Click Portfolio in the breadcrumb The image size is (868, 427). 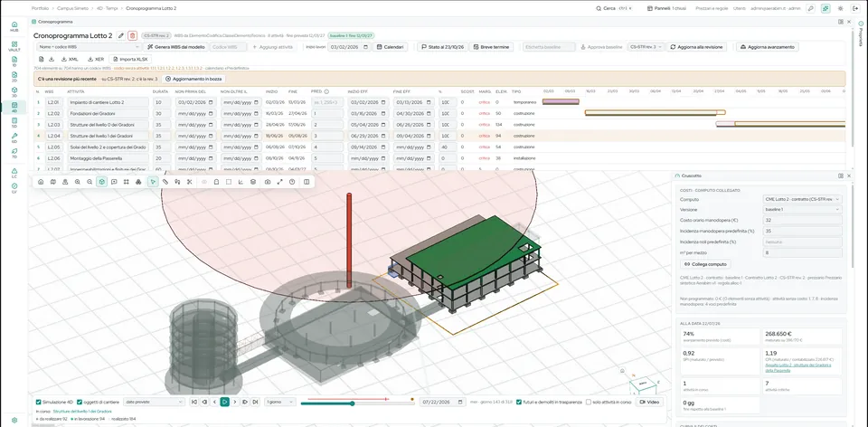click(41, 8)
